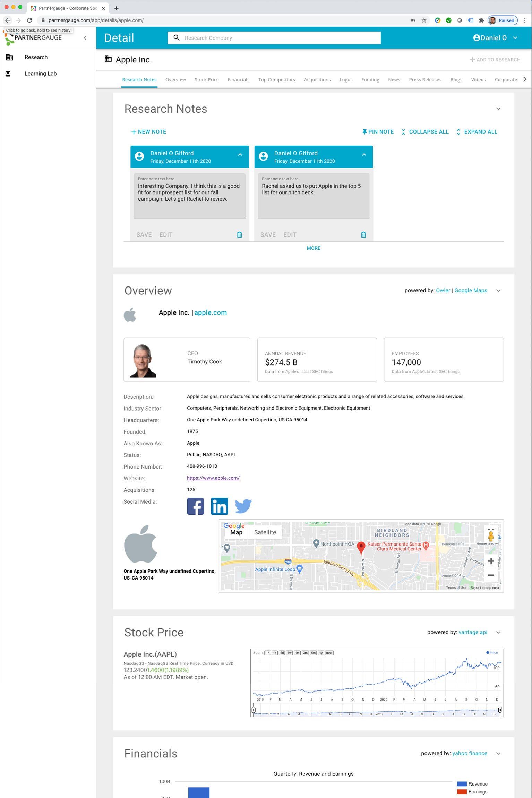Delete the 'Rachel asked us' note with trash icon

coord(363,235)
